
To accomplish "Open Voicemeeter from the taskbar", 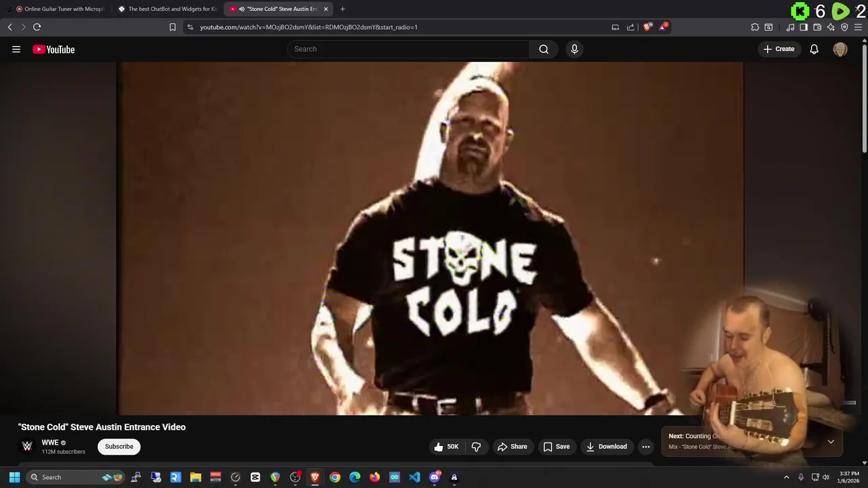I will 216,477.
